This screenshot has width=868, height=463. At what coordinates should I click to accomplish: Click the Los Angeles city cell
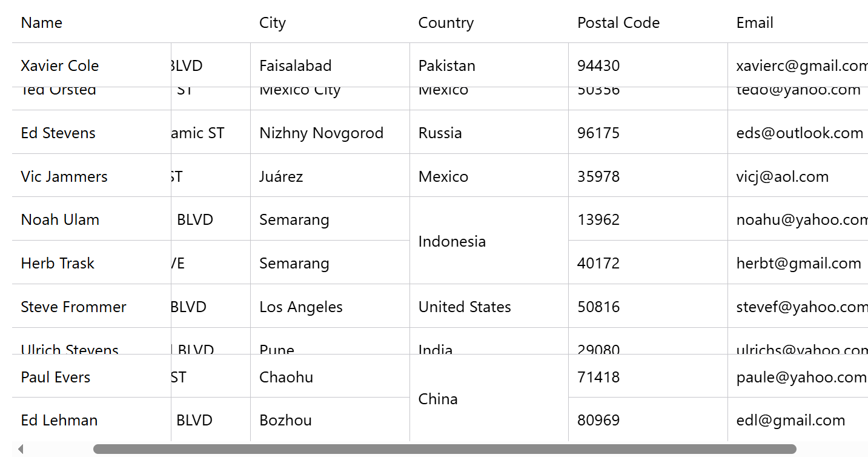tap(330, 307)
